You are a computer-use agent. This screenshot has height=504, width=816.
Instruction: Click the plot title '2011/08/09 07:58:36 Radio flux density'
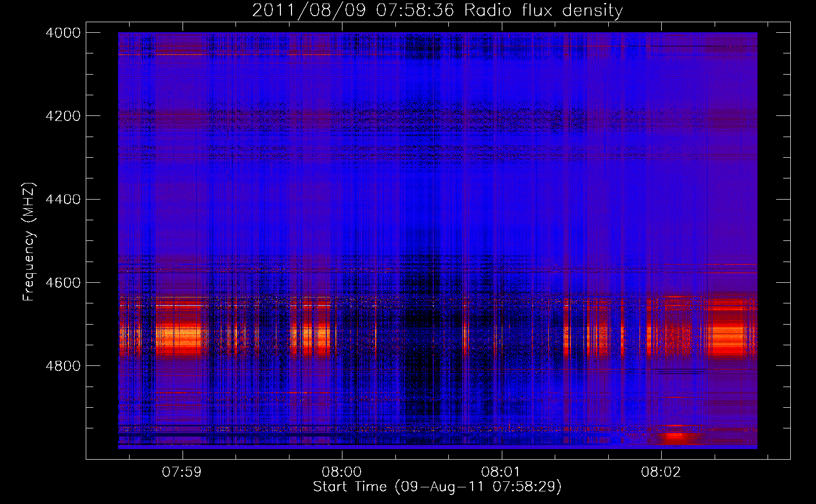coord(437,11)
